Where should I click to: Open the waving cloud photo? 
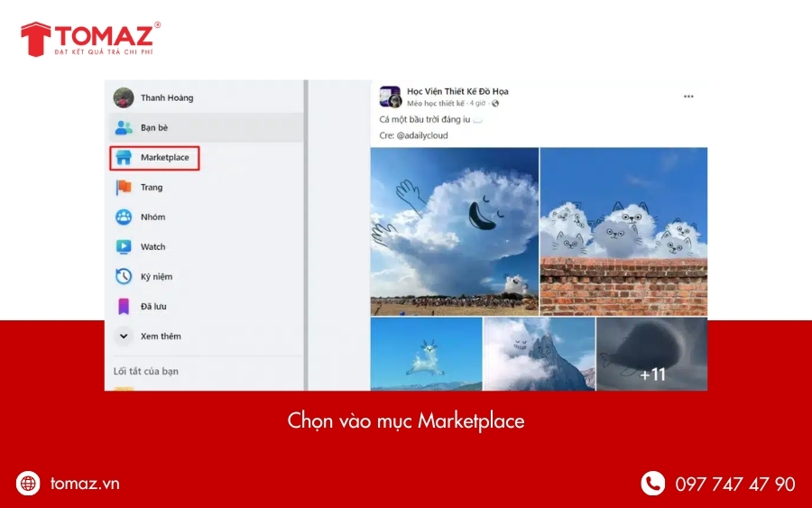[454, 231]
